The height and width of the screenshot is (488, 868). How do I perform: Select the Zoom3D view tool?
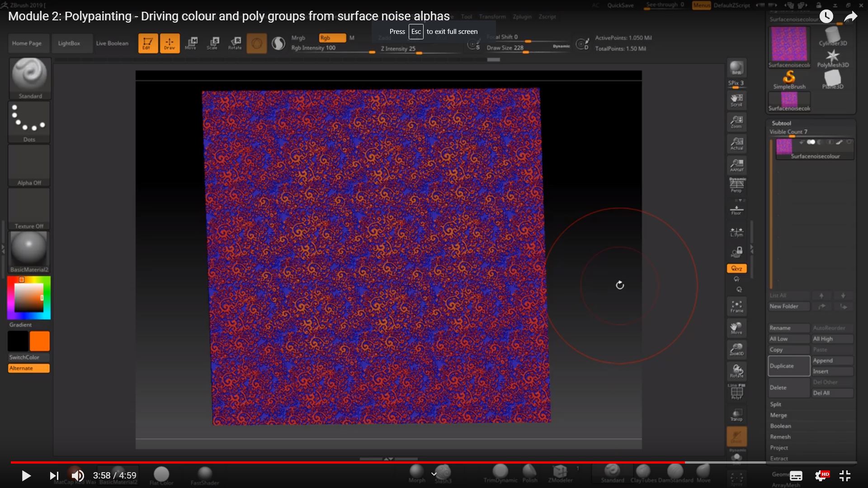pyautogui.click(x=736, y=350)
